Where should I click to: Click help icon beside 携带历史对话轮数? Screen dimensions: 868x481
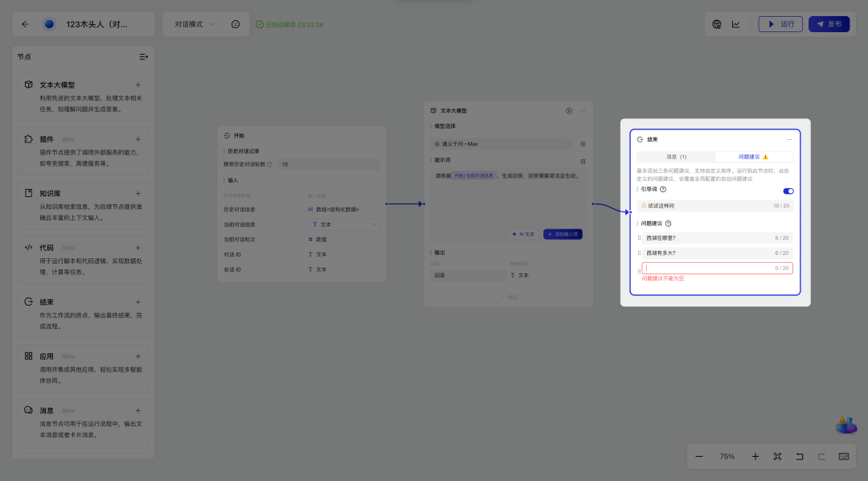[269, 165]
